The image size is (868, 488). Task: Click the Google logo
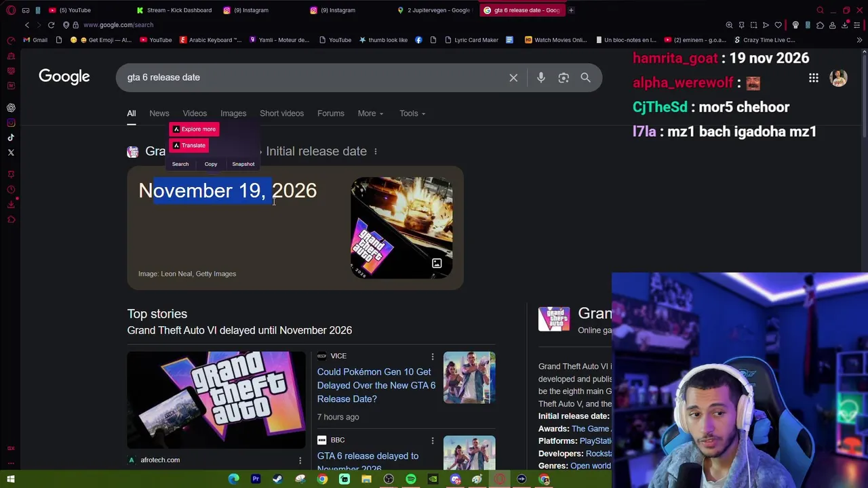tap(64, 77)
